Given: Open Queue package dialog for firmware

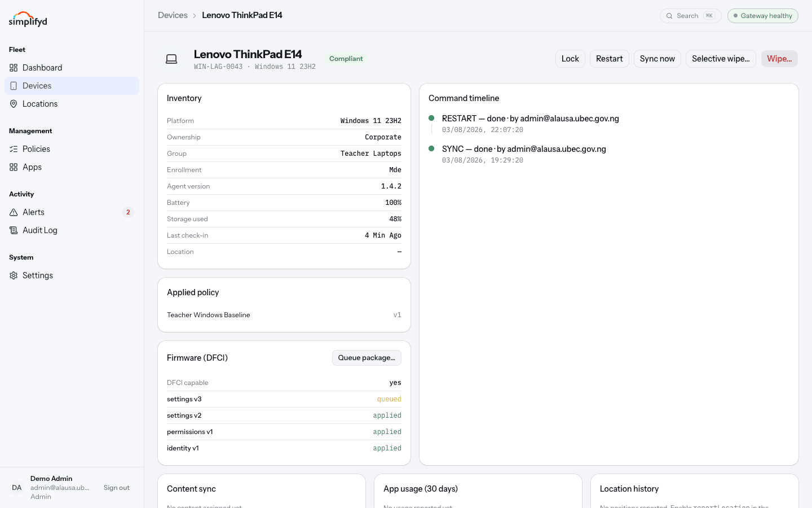Looking at the screenshot, I should (367, 358).
